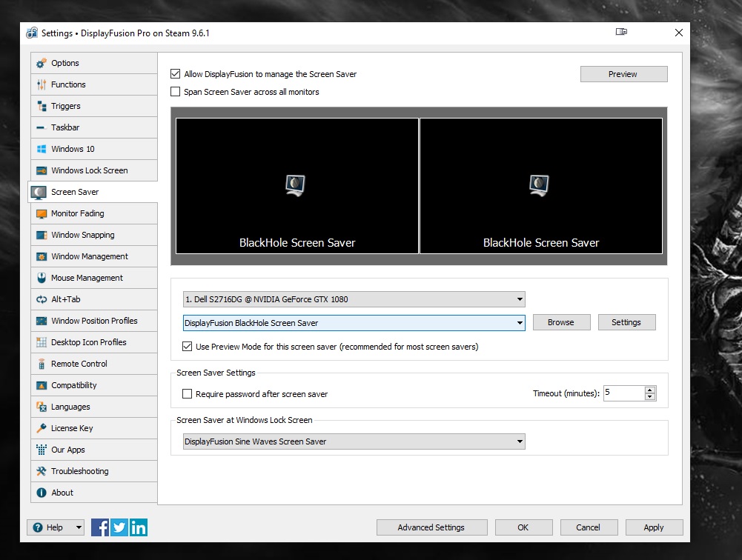Click the Troubleshooting wrench icon in sidebar
The height and width of the screenshot is (560, 742).
click(x=41, y=471)
